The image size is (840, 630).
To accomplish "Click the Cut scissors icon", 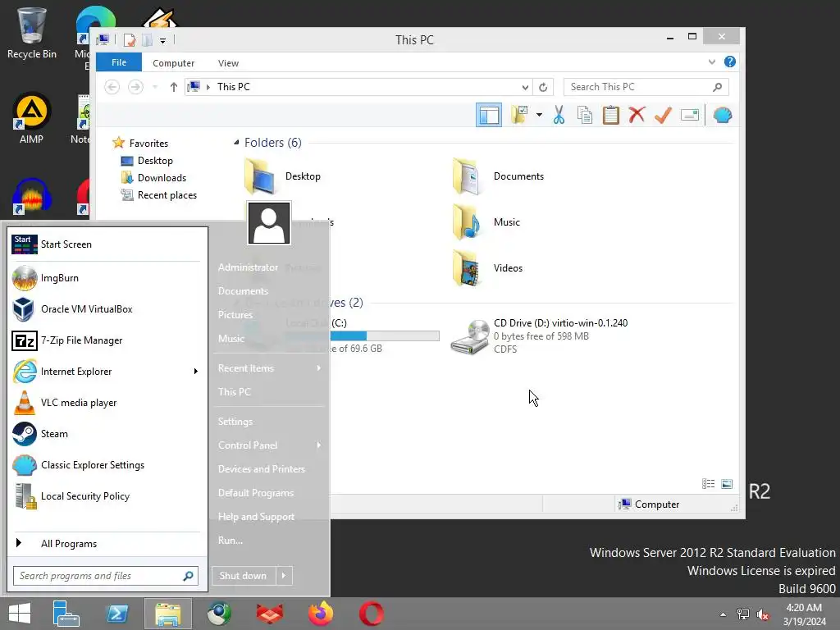I will [x=559, y=115].
